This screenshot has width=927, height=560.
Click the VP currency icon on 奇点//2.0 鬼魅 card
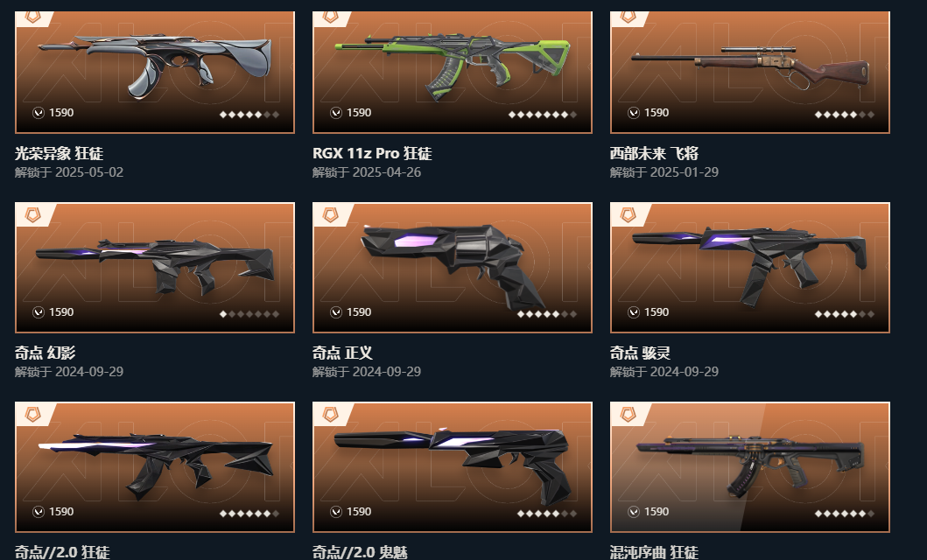[336, 512]
